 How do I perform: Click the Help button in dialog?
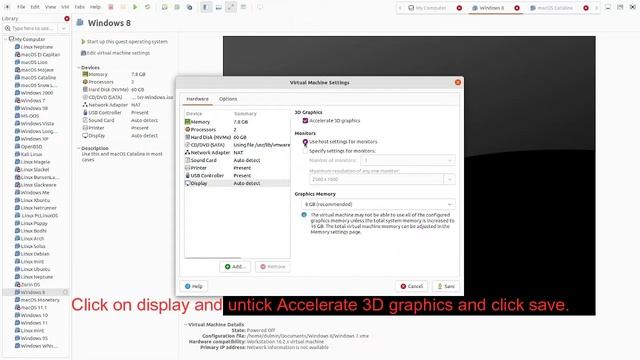tap(193, 287)
